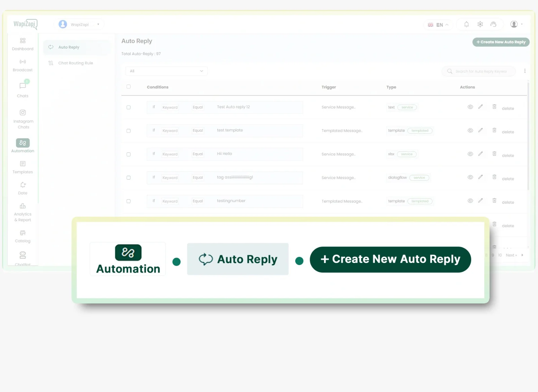This screenshot has width=538, height=392.
Task: Open the Dashboard from the sidebar
Action: 23,44
